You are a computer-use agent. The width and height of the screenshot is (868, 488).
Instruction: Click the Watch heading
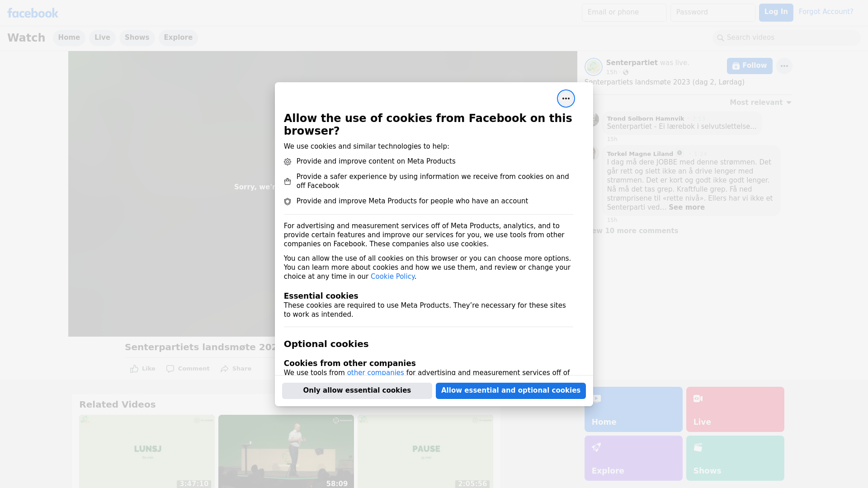tap(26, 38)
